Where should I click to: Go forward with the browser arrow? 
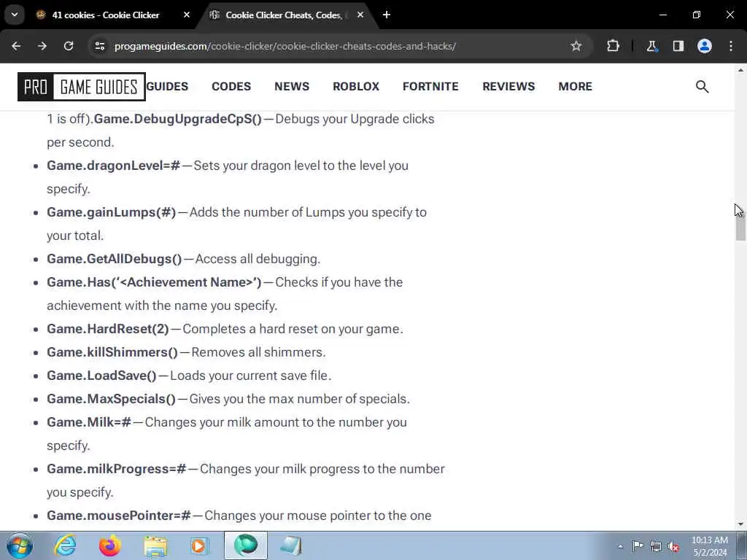[42, 46]
